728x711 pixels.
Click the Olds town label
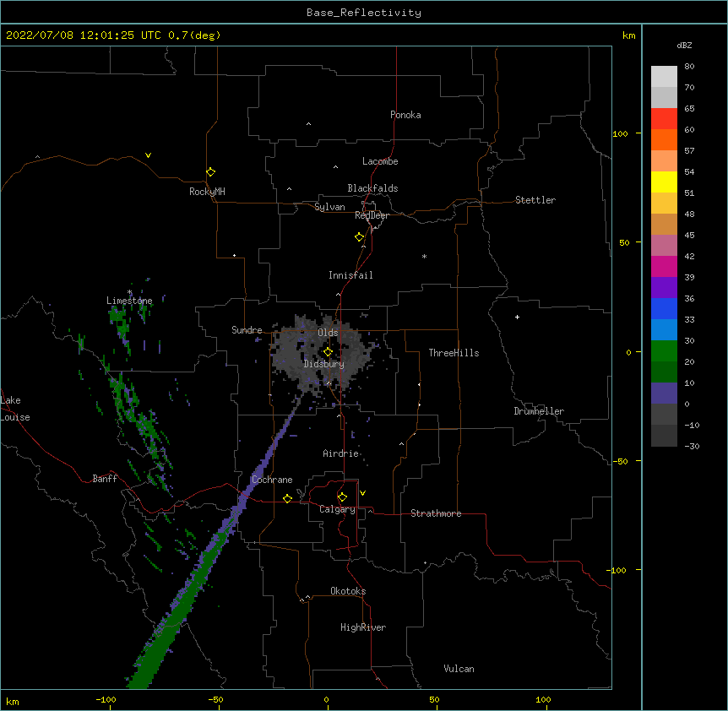click(328, 333)
